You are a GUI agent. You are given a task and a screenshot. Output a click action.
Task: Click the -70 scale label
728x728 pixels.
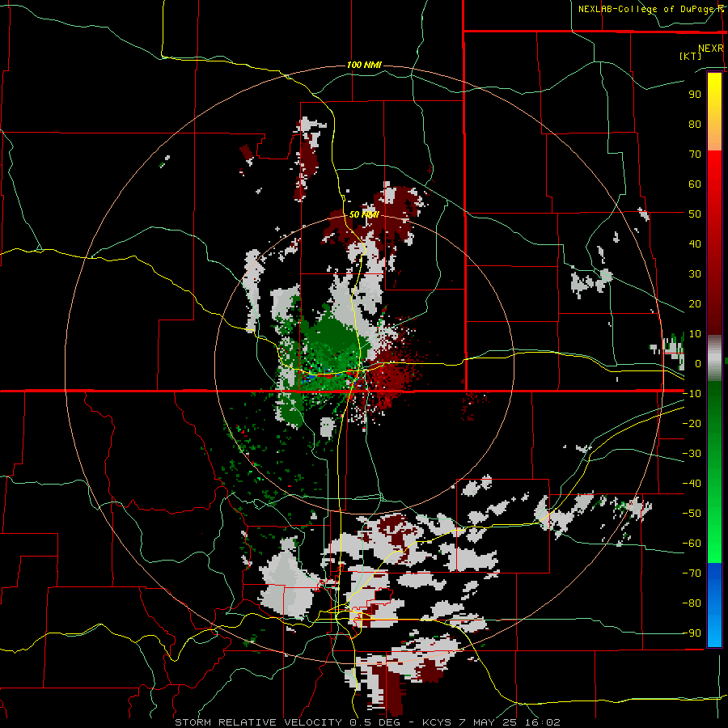(692, 574)
